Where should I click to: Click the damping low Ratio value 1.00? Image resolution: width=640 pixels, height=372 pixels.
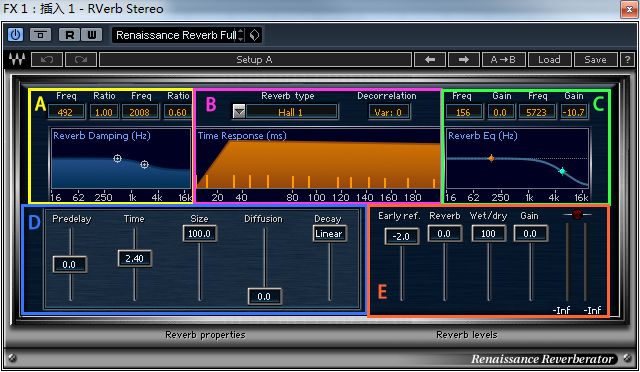click(104, 112)
